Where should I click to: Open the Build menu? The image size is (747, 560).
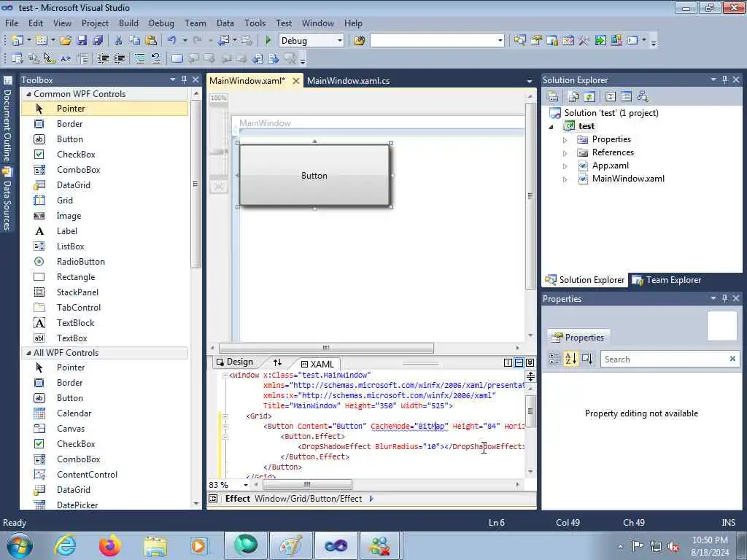[128, 23]
